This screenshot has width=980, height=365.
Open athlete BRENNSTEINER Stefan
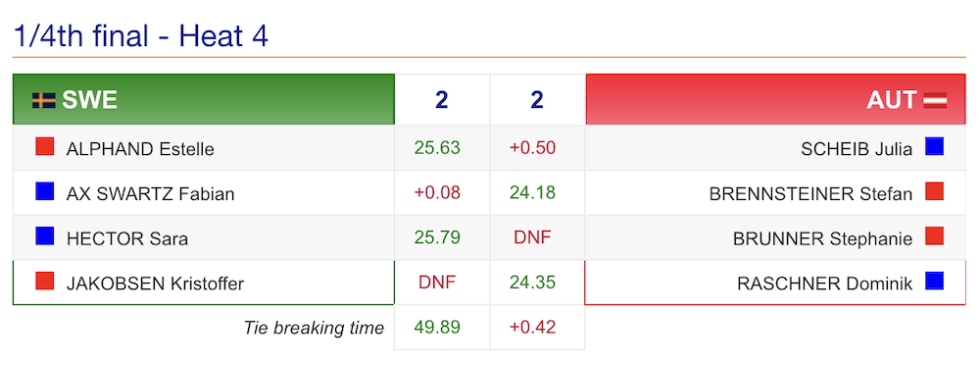[810, 194]
